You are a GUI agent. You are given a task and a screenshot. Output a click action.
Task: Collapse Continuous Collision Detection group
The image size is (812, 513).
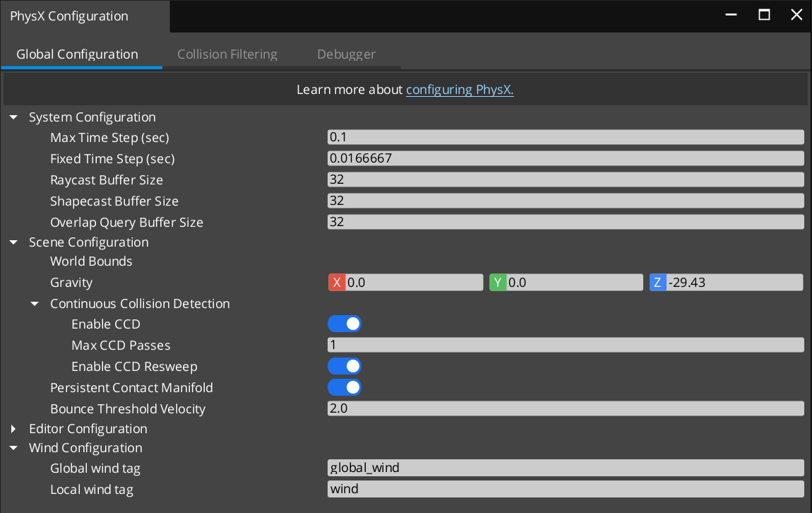coord(35,304)
